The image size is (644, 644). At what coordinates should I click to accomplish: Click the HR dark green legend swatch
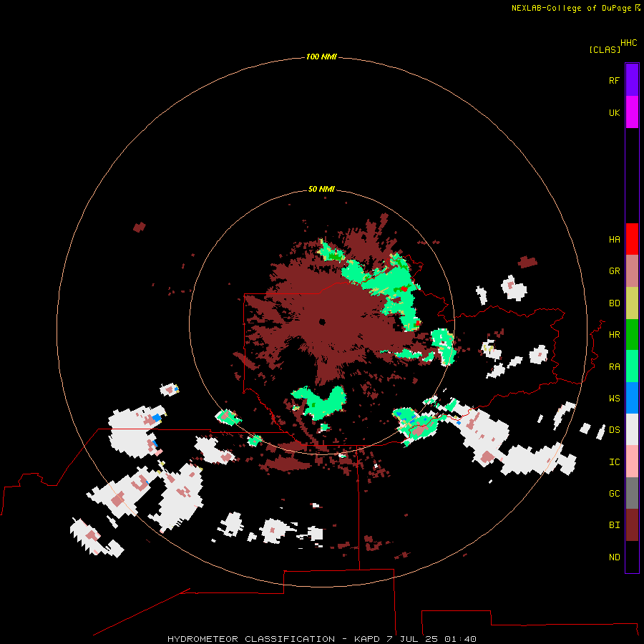(632, 335)
